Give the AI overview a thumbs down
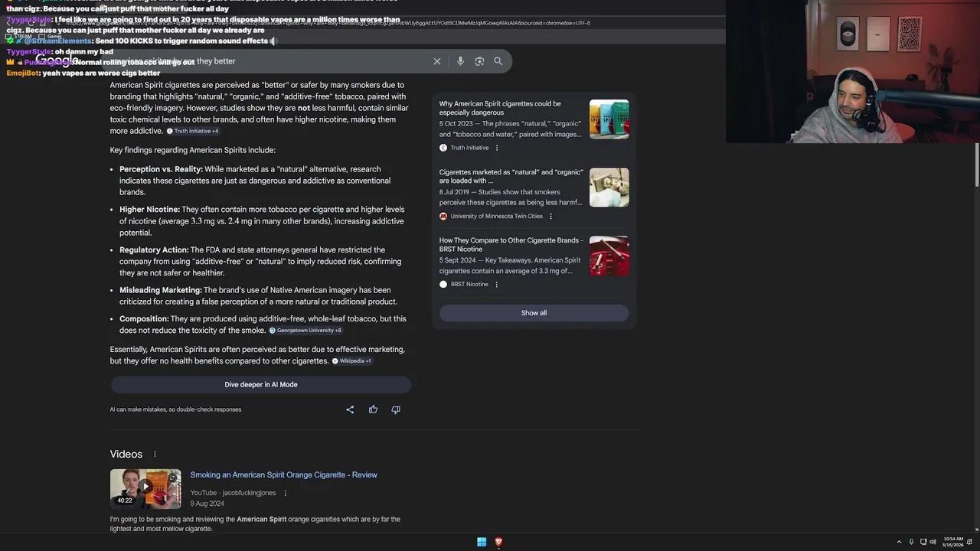Viewport: 980px width, 551px height. click(396, 409)
